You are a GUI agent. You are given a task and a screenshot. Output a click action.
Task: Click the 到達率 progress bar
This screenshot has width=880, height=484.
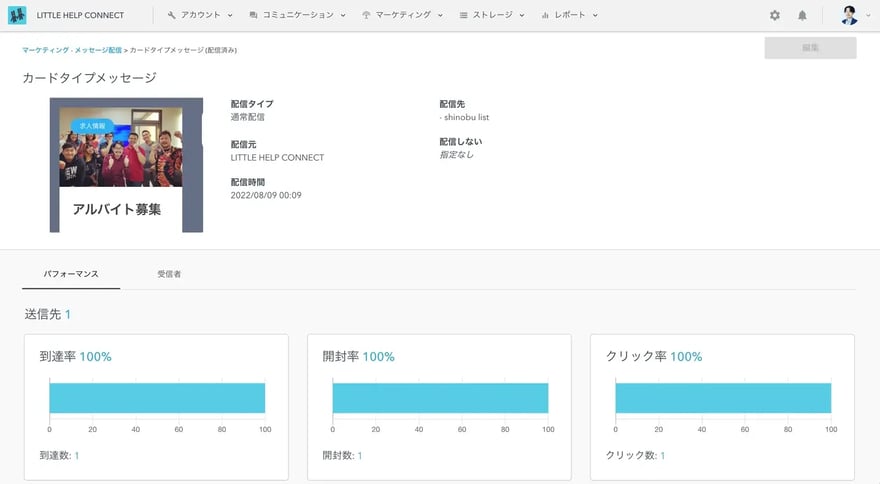157,398
